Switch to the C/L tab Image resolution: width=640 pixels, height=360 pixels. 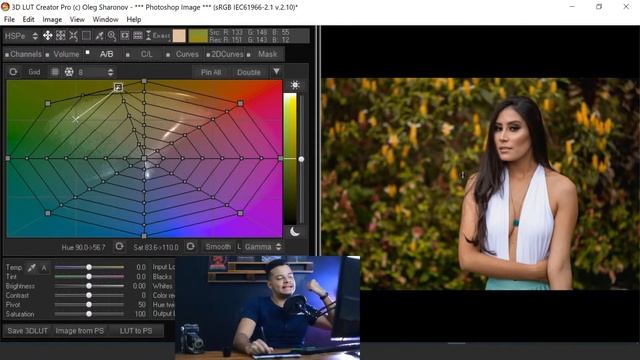[x=146, y=54]
